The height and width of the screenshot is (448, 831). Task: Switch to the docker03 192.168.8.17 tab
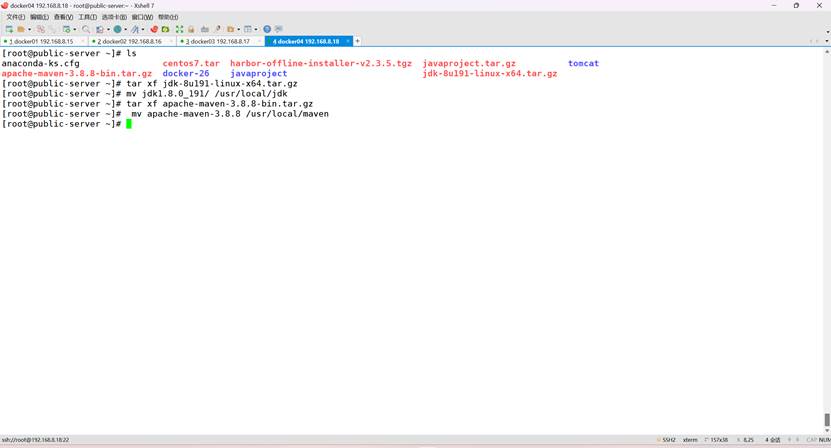tap(218, 41)
